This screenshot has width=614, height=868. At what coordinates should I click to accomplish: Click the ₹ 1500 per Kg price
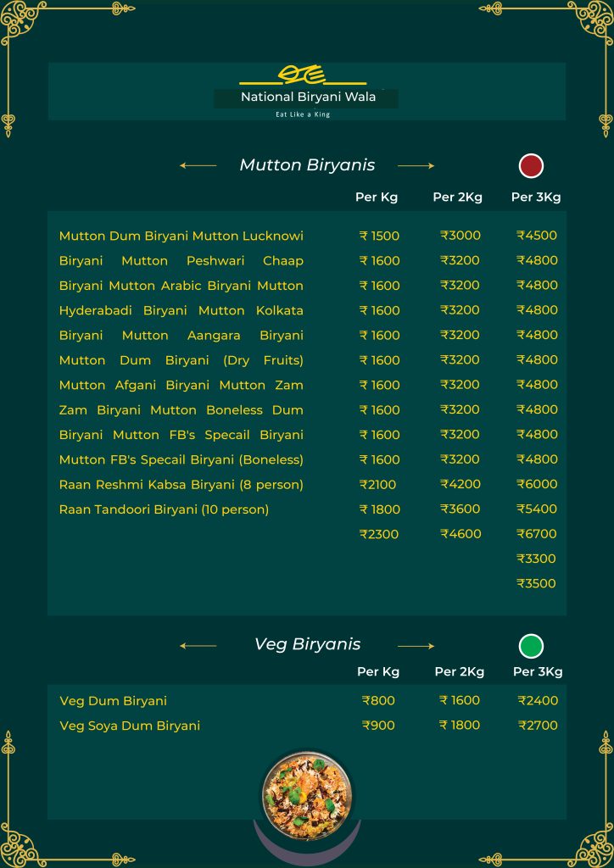[x=379, y=236]
